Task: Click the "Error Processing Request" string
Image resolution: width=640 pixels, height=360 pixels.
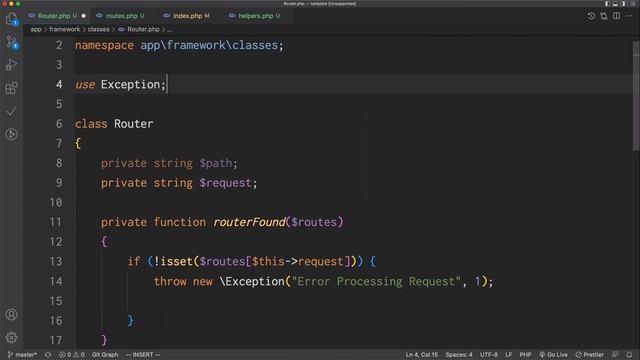Action: (376, 281)
